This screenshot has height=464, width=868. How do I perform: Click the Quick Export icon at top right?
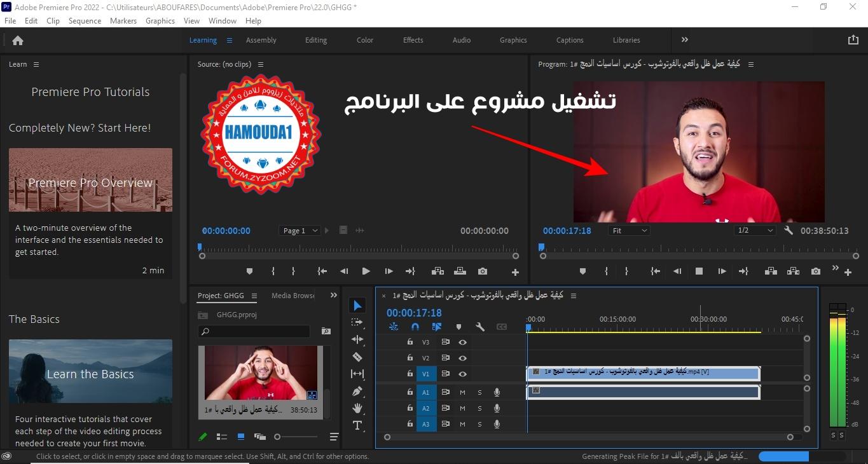tap(853, 39)
